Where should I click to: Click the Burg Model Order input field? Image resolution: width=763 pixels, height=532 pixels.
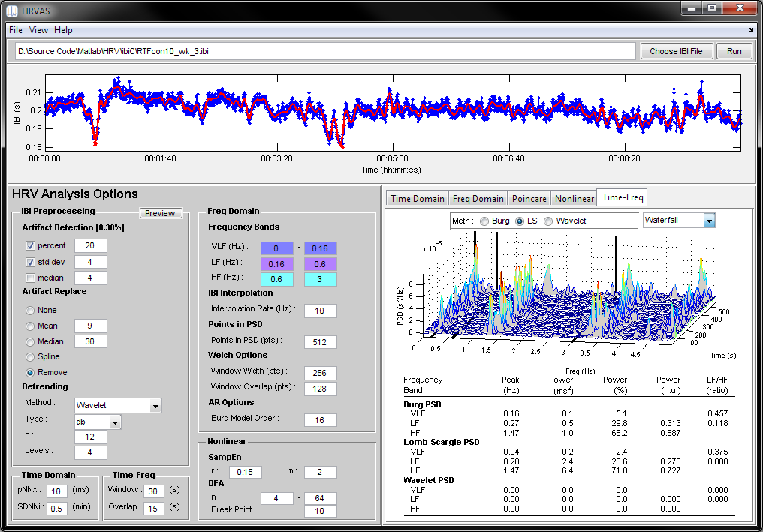click(320, 420)
